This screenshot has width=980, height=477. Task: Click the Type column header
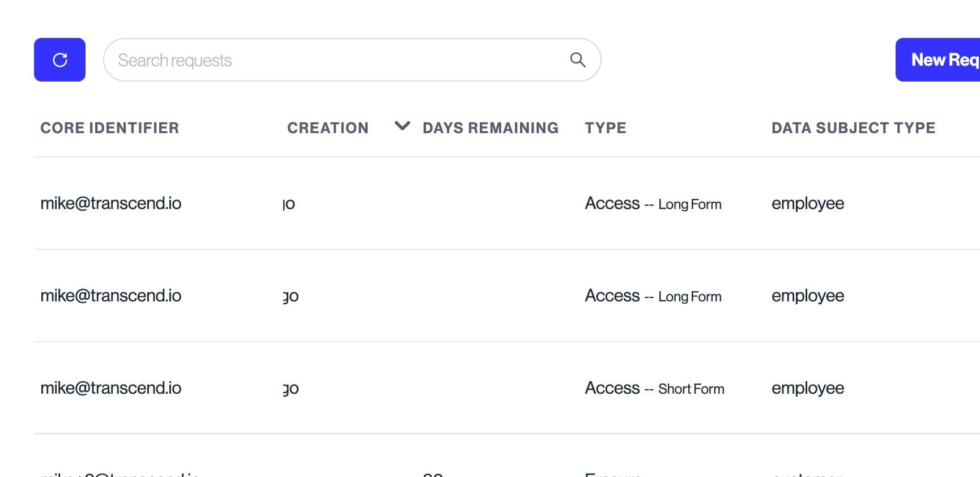click(606, 128)
